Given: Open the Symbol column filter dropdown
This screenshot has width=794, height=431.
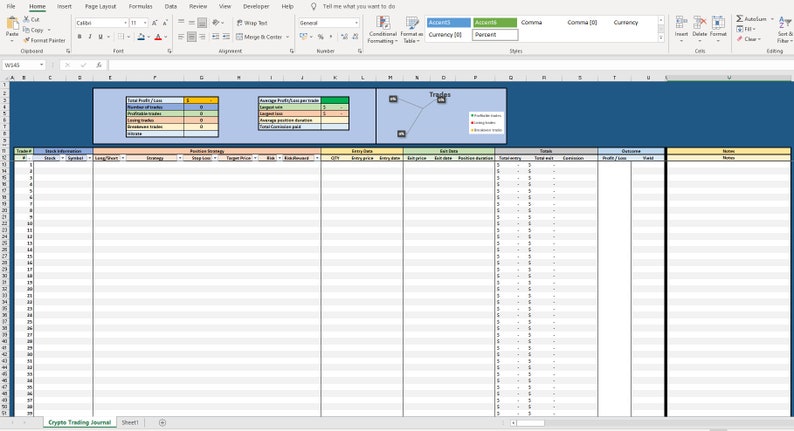Looking at the screenshot, I should click(90, 158).
